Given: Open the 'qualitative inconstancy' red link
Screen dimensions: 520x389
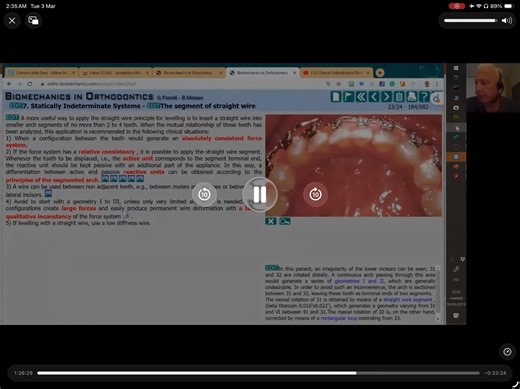Looking at the screenshot, I should [x=38, y=216].
